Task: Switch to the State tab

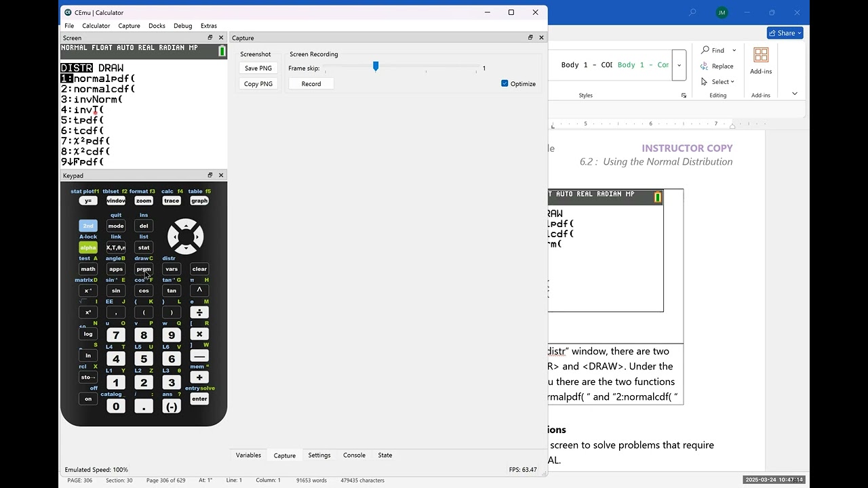Action: (385, 455)
